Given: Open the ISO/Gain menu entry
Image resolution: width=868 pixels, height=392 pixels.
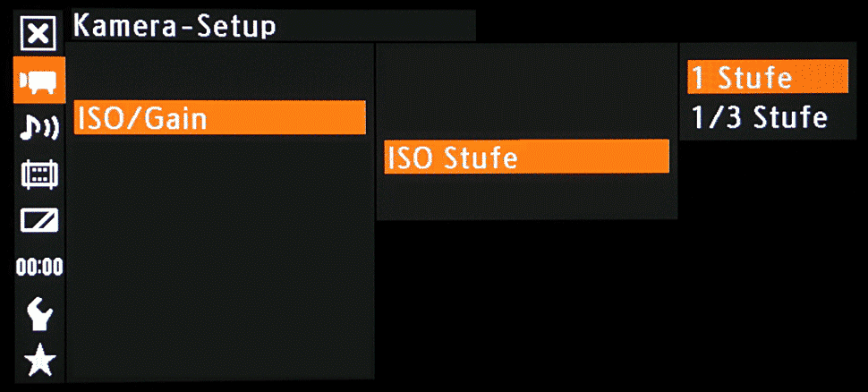Looking at the screenshot, I should click(x=219, y=118).
